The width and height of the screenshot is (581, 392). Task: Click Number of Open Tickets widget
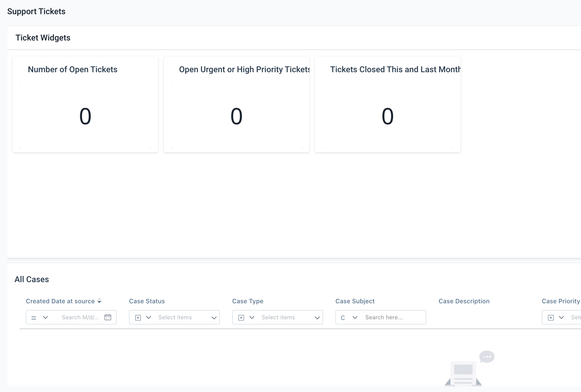[x=85, y=104]
